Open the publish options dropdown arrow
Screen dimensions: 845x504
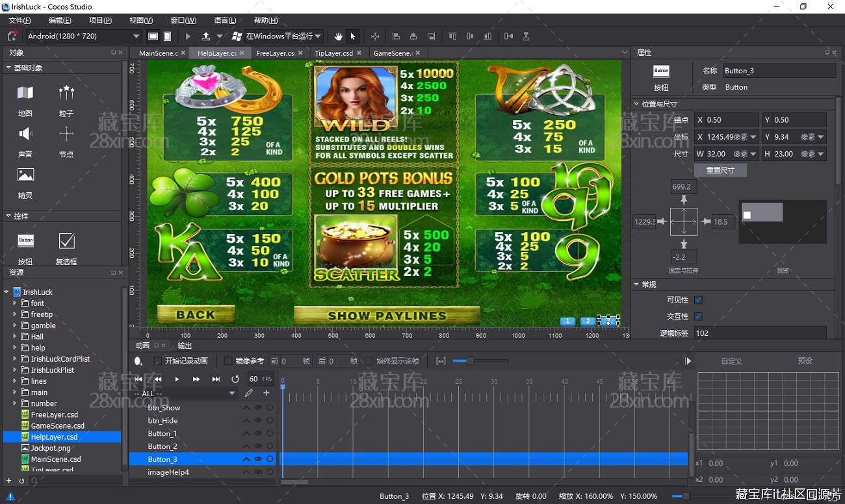coord(220,36)
